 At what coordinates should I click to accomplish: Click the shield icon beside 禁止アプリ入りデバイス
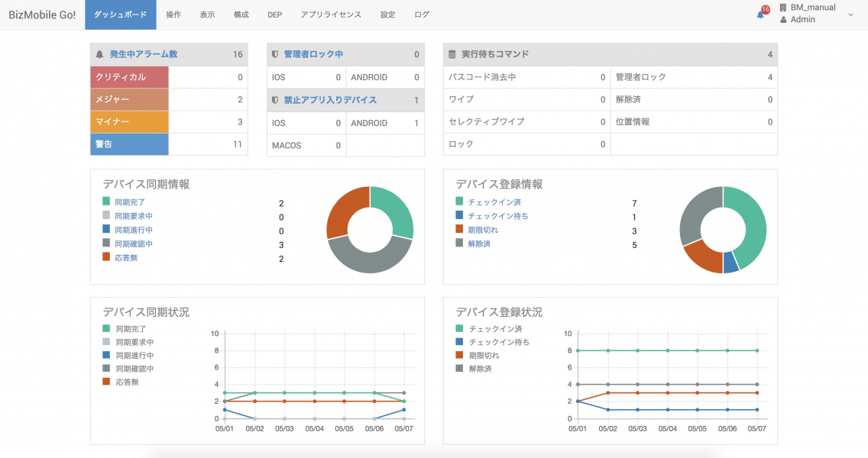(274, 100)
